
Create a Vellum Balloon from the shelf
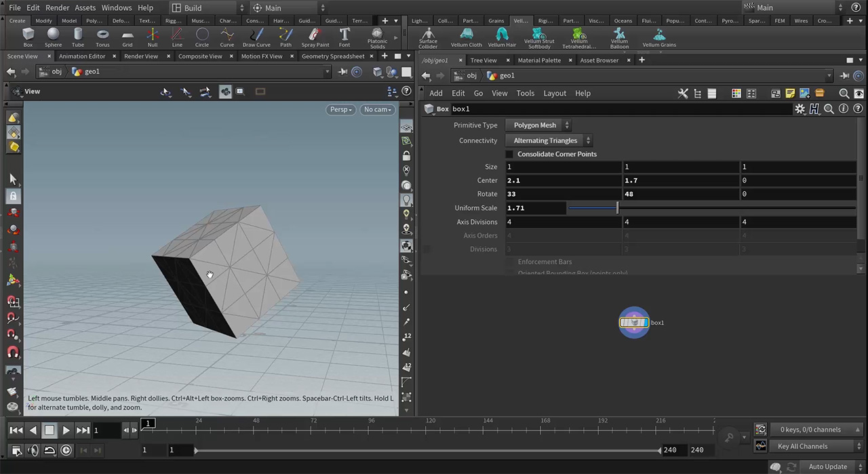619,38
